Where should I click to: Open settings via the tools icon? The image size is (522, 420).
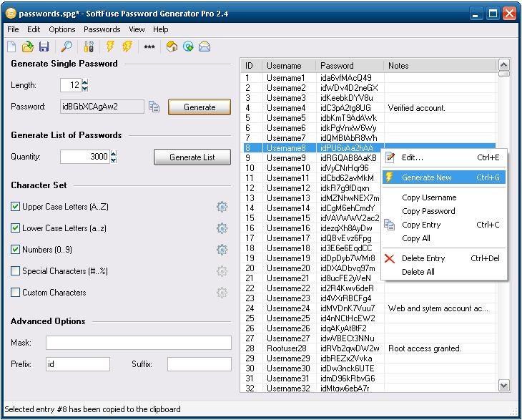[x=89, y=47]
